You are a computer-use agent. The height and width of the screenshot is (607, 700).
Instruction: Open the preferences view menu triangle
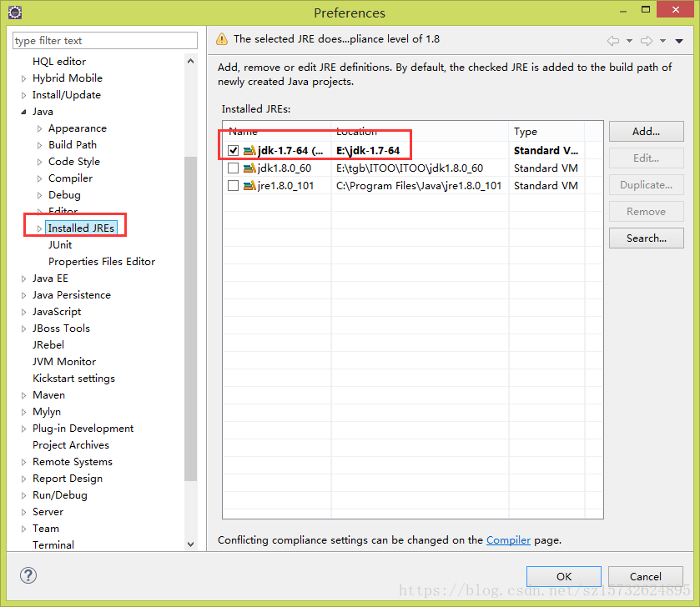(x=679, y=41)
